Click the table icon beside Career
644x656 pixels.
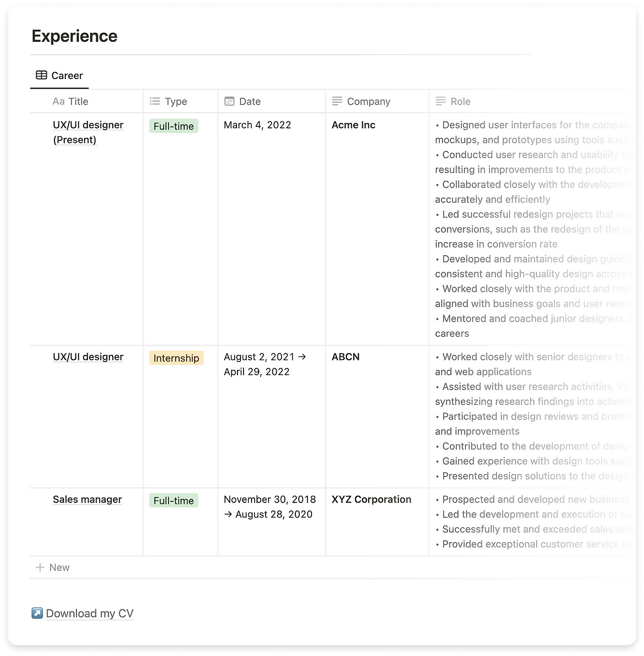tap(41, 75)
